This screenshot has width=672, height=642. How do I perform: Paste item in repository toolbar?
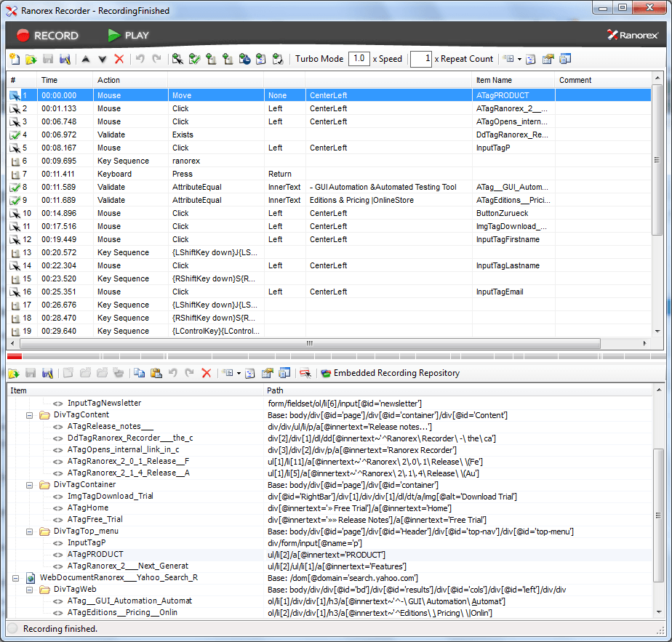coord(156,373)
